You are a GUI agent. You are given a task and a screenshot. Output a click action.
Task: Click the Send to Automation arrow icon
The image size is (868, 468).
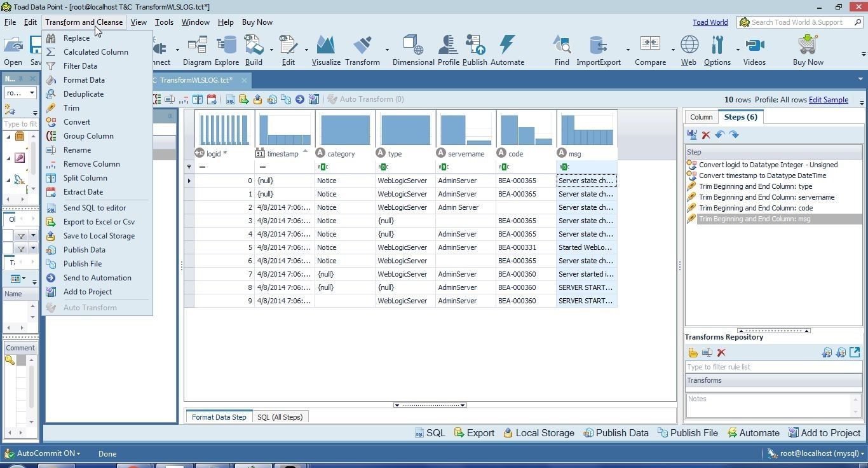pyautogui.click(x=300, y=99)
